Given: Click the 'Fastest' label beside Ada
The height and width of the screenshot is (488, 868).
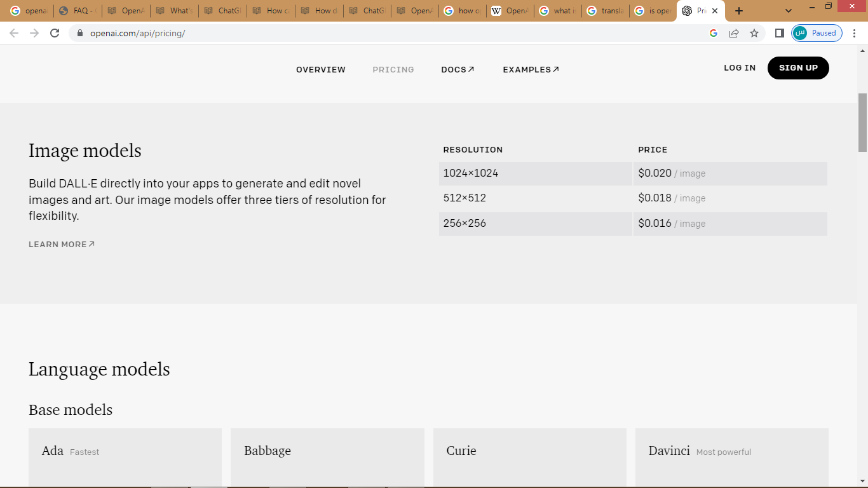Looking at the screenshot, I should pyautogui.click(x=85, y=452).
